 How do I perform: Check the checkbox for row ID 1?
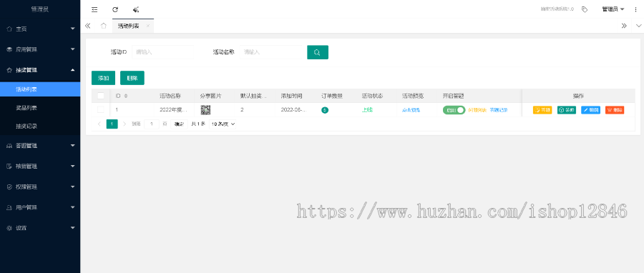[x=101, y=109]
